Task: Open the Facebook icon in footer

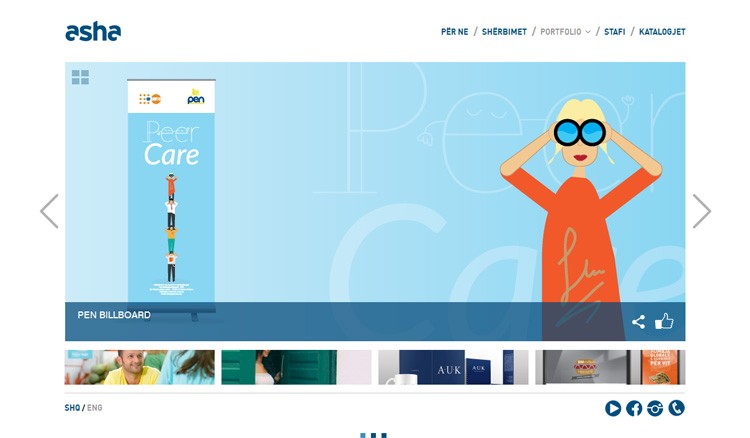Action: click(634, 408)
